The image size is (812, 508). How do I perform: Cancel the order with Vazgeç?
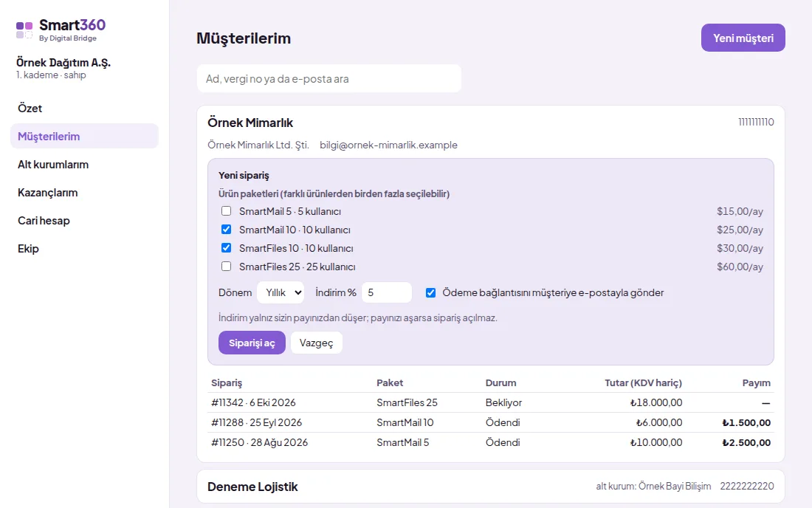(316, 343)
